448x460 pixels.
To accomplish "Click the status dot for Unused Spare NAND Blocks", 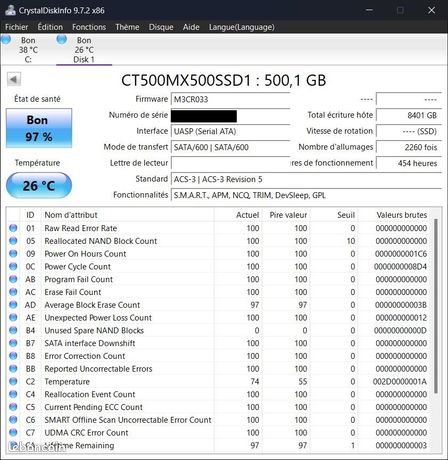I will pyautogui.click(x=13, y=330).
